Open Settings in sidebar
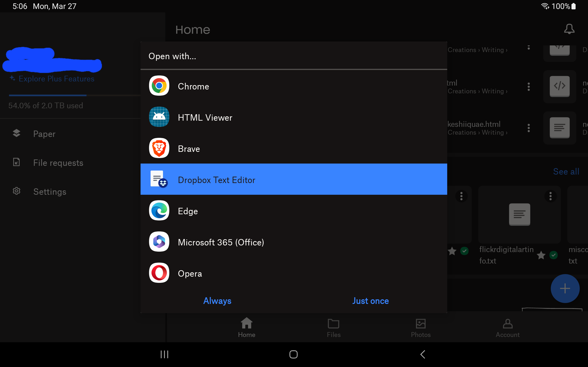The height and width of the screenshot is (367, 588). 50,192
